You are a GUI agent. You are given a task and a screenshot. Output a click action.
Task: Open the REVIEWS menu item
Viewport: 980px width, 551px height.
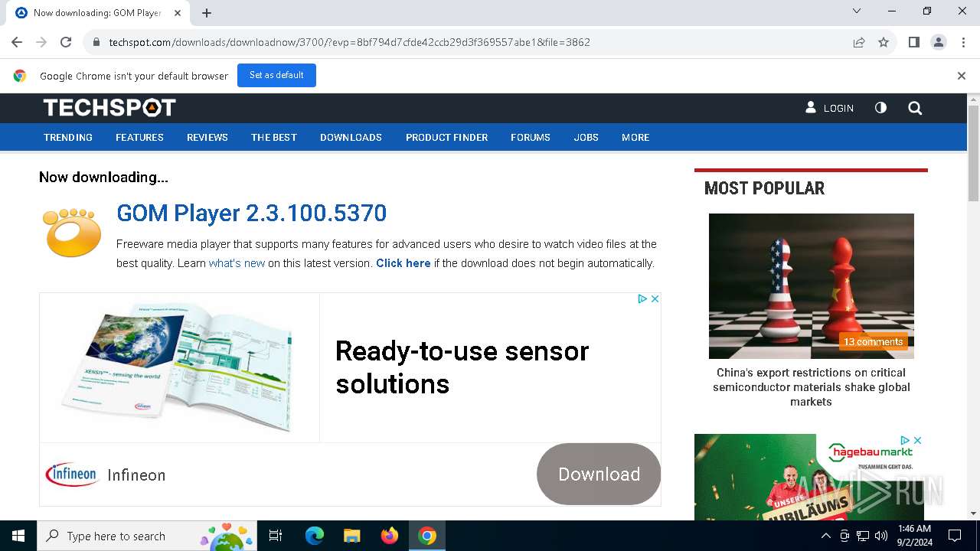(207, 138)
